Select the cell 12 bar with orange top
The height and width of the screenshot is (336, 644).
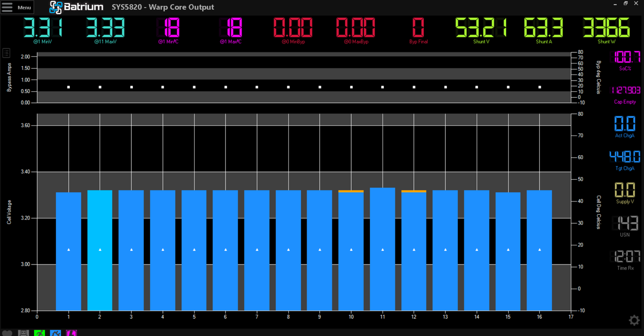[414, 250]
